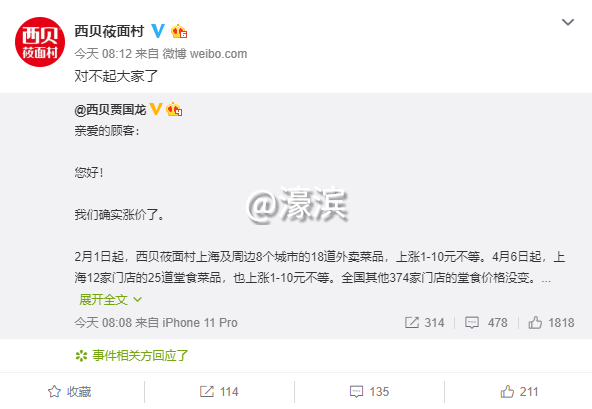Image resolution: width=592 pixels, height=409 pixels.
Task: Click the 西贝莜面村 account name
Action: click(109, 31)
